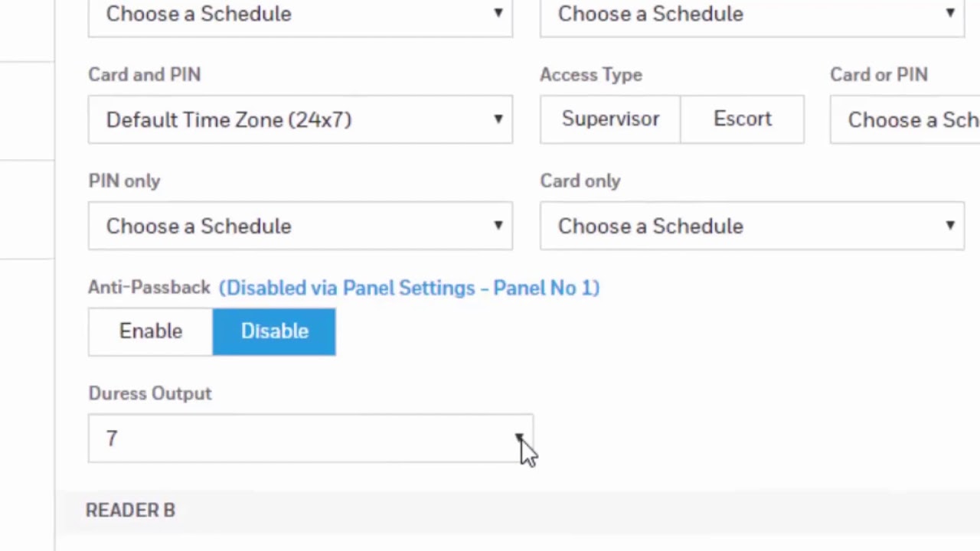This screenshot has height=551, width=980.
Task: Select Disable for Anti-Passback
Action: 274,331
